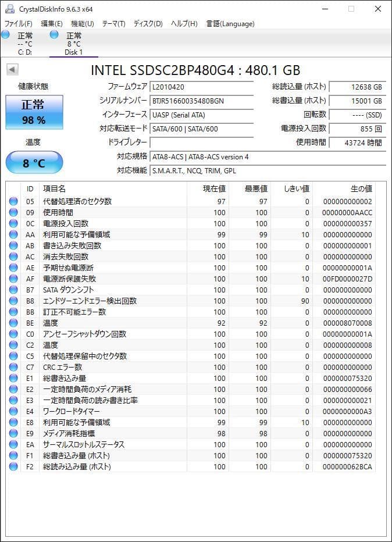The width and height of the screenshot is (392, 542).
Task: Click rotation rate value ---- (SSD)
Action: [x=358, y=115]
